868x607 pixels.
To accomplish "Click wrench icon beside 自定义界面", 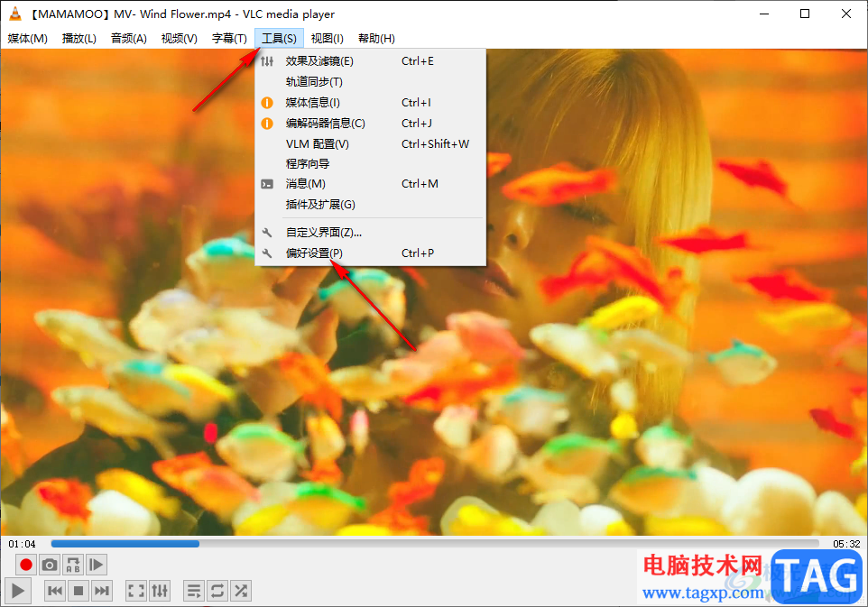I will tap(267, 233).
